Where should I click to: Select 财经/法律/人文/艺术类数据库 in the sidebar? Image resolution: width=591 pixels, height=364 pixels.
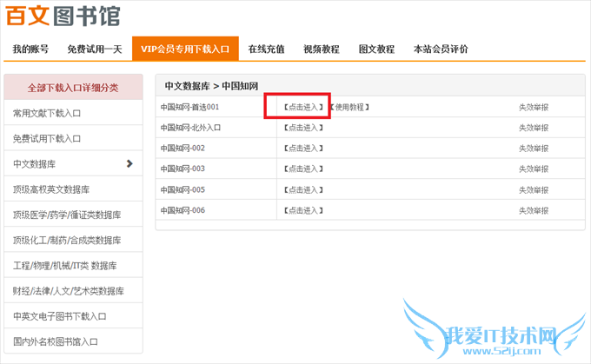tap(73, 291)
